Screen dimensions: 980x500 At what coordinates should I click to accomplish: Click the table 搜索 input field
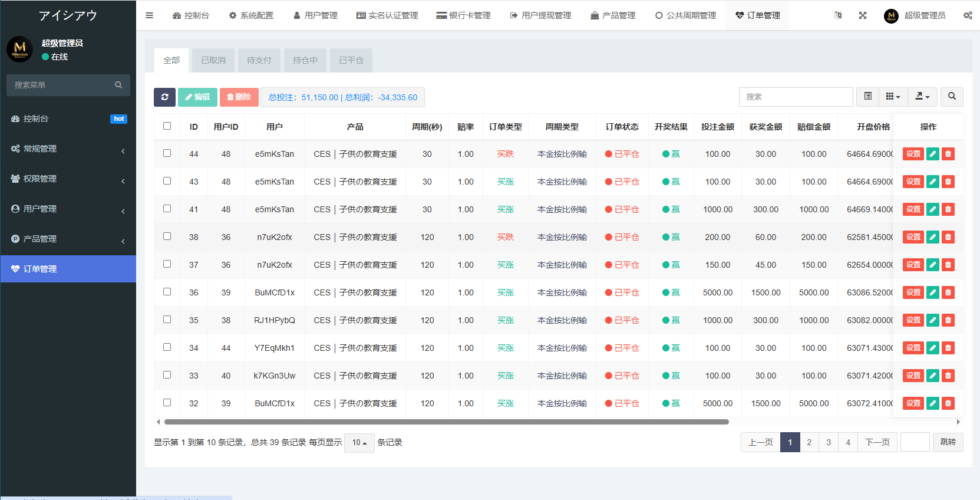click(x=796, y=97)
